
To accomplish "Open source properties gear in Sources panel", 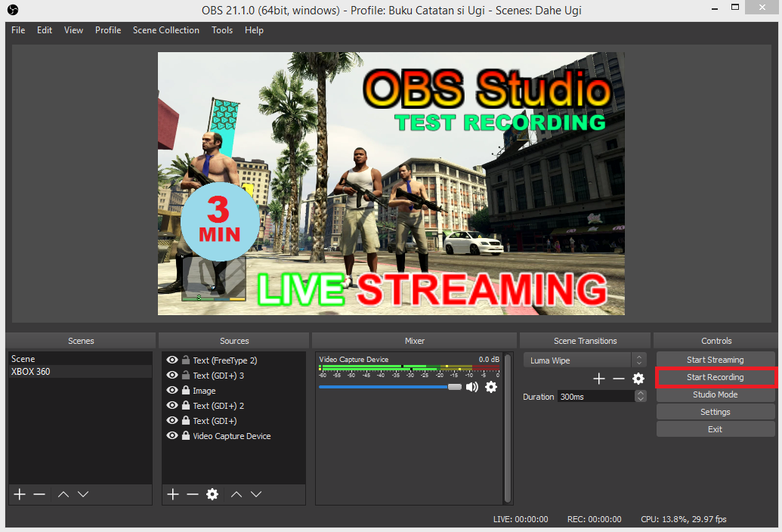I will 212,494.
